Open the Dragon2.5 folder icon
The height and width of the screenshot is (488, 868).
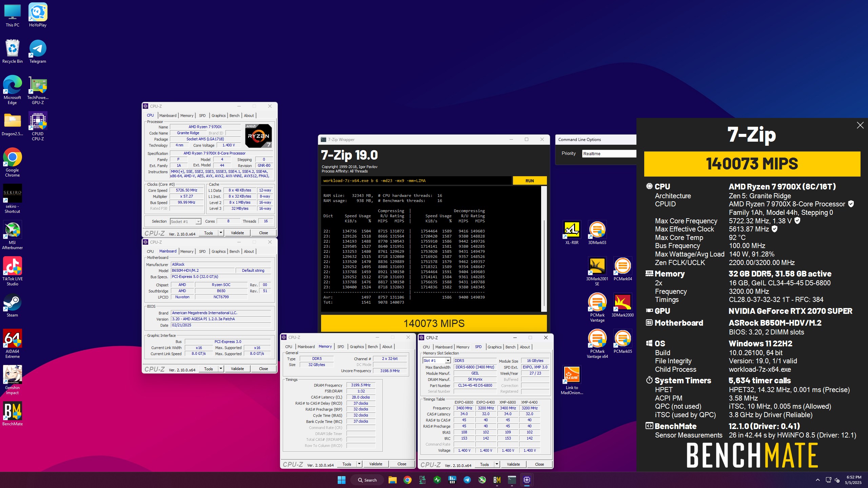pyautogui.click(x=12, y=124)
